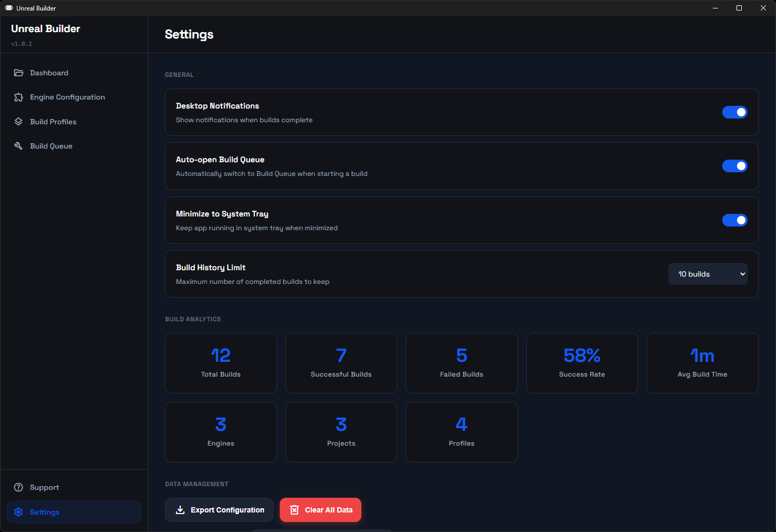Click the Avg Build Time card
Image resolution: width=776 pixels, height=532 pixels.
(x=702, y=363)
